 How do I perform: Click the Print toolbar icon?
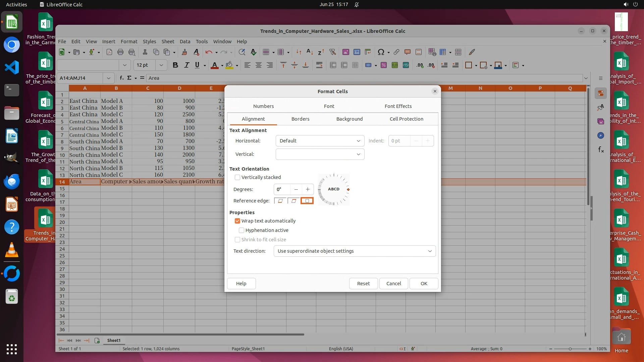coord(120,52)
